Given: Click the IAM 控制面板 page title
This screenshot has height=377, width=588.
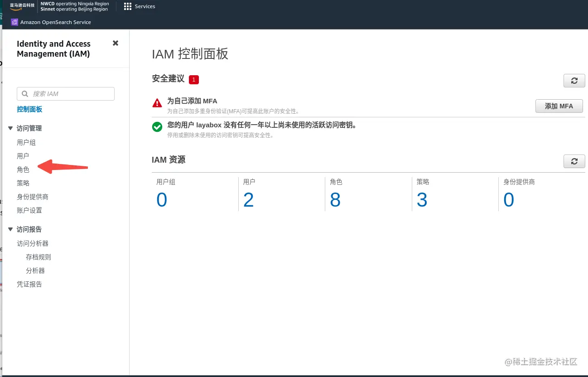Looking at the screenshot, I should click(x=190, y=54).
